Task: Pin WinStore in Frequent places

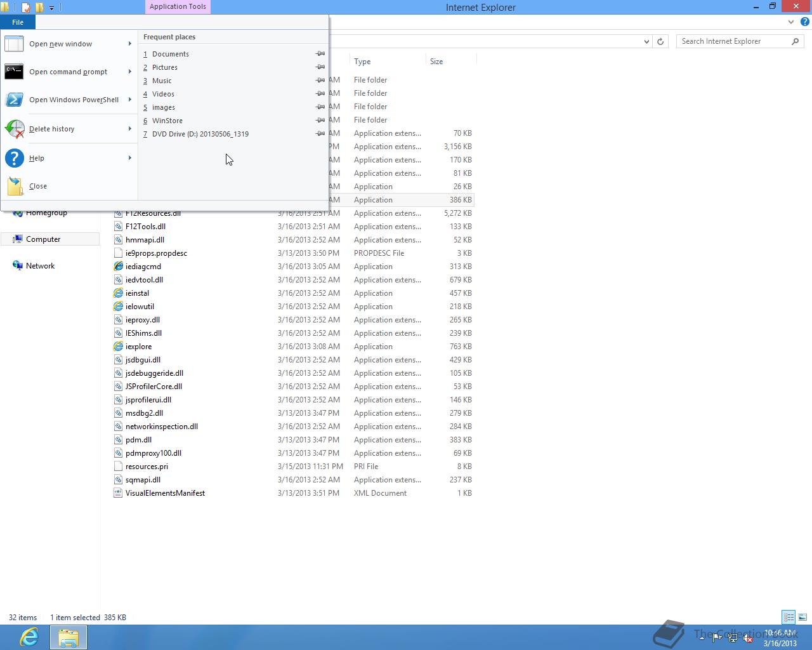Action: tap(320, 121)
